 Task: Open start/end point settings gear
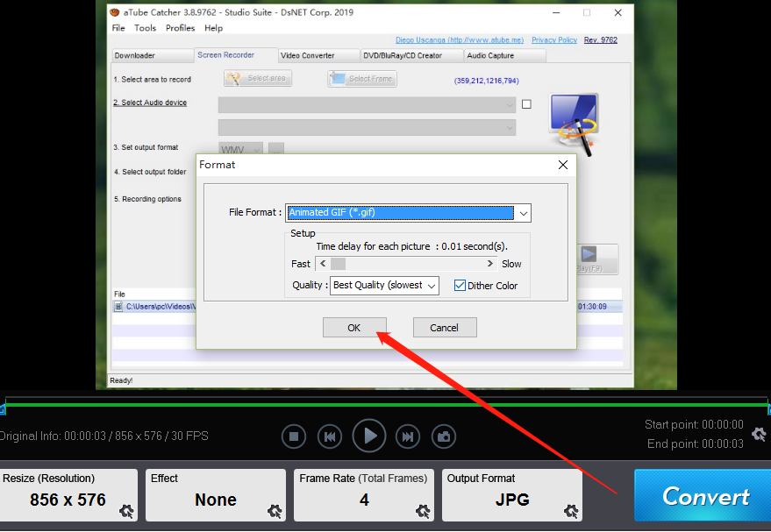pos(760,434)
